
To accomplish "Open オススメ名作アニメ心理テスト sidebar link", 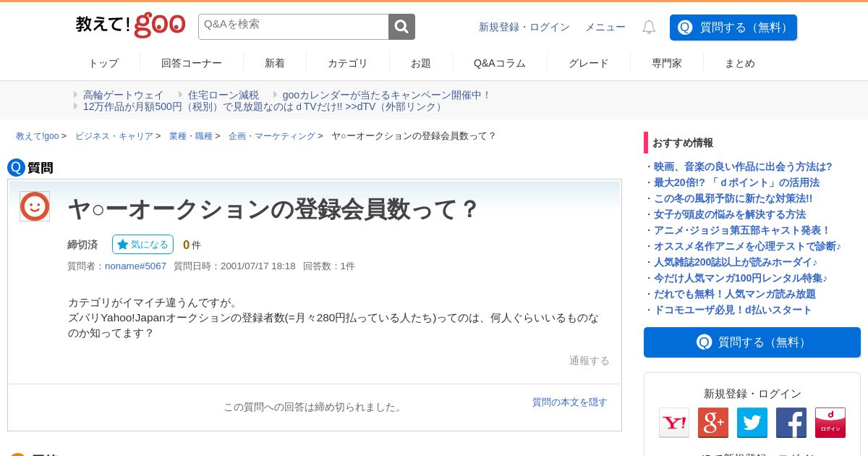I will pyautogui.click(x=747, y=246).
